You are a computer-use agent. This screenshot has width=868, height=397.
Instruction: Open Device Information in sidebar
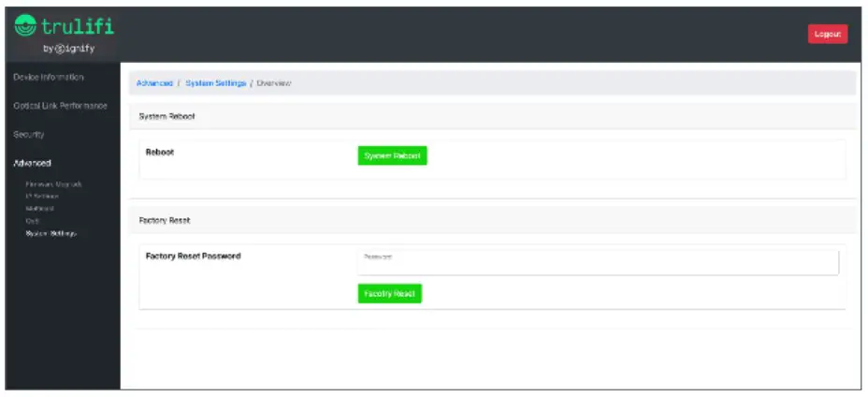pos(49,77)
